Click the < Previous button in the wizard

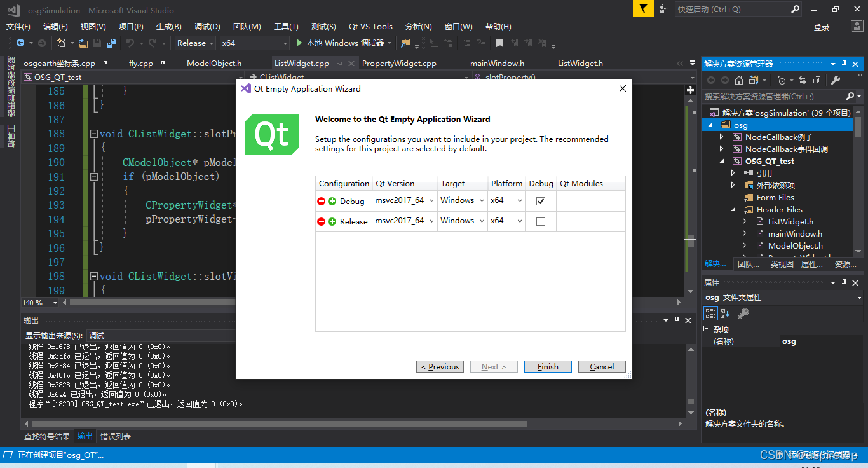[440, 367]
